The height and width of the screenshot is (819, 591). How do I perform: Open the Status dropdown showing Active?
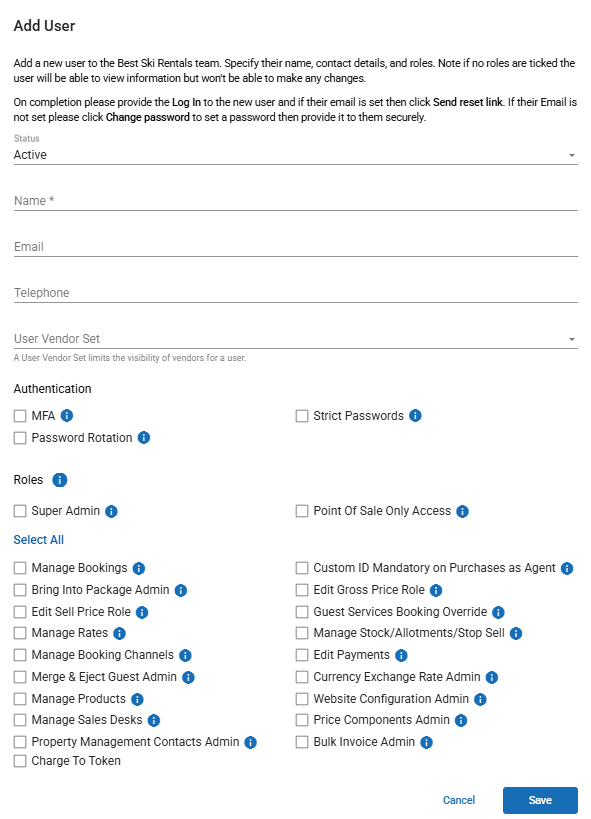click(x=296, y=155)
